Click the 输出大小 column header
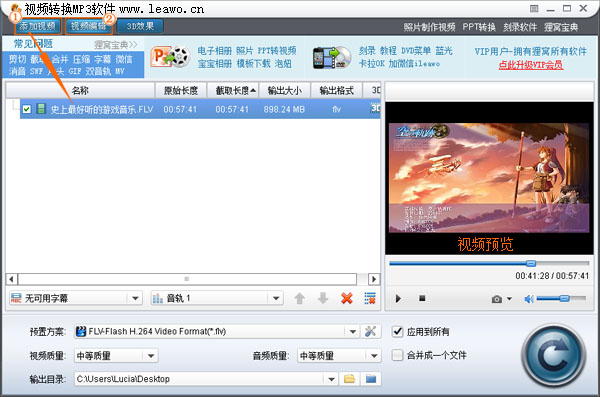 tap(285, 91)
